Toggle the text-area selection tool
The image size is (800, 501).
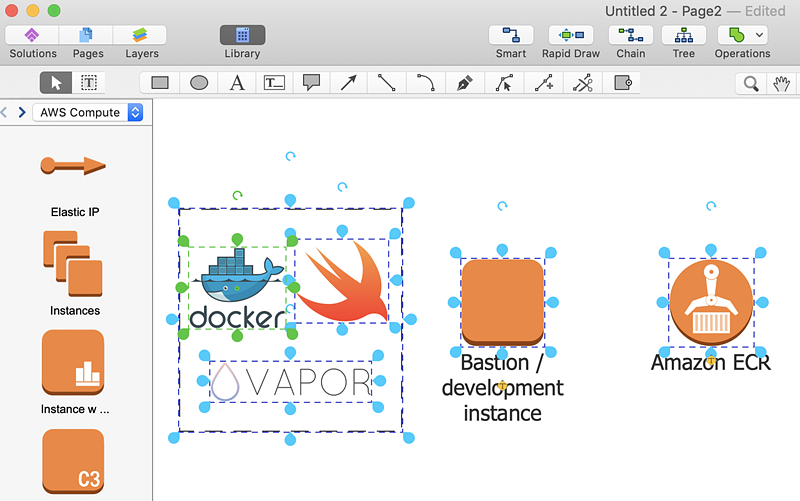pyautogui.click(x=88, y=83)
